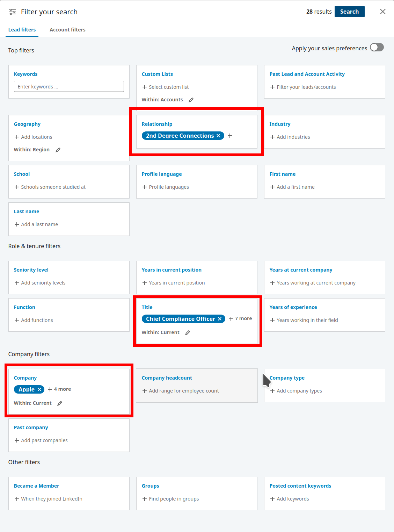Edit Title within Current pencil icon
394x532 pixels.
[x=188, y=333]
